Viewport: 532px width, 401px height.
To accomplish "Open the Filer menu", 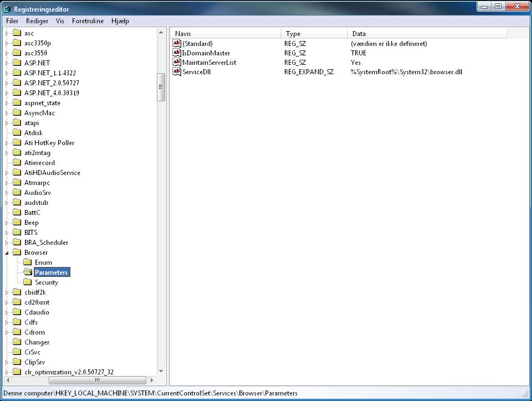I will 12,20.
